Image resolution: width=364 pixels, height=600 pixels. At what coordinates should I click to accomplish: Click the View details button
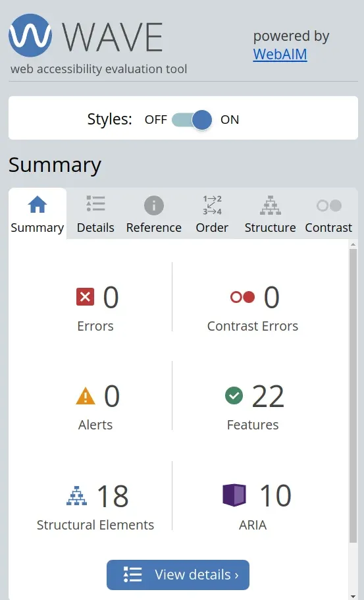click(178, 575)
